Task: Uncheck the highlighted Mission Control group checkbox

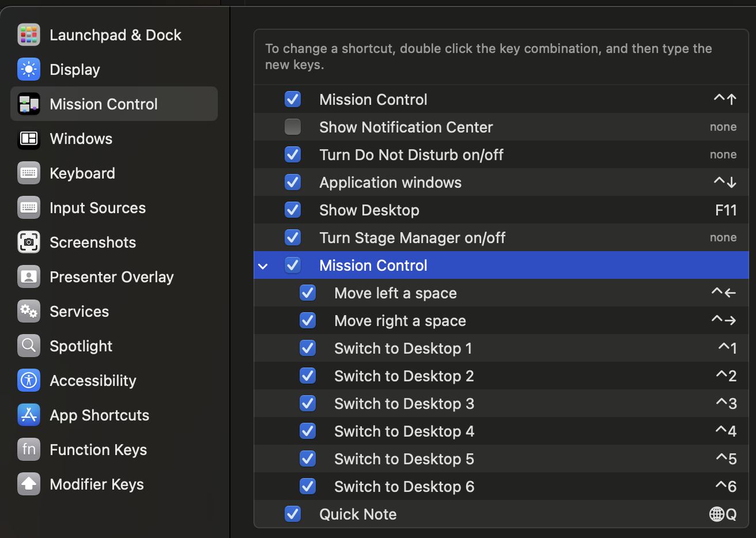Action: [293, 265]
